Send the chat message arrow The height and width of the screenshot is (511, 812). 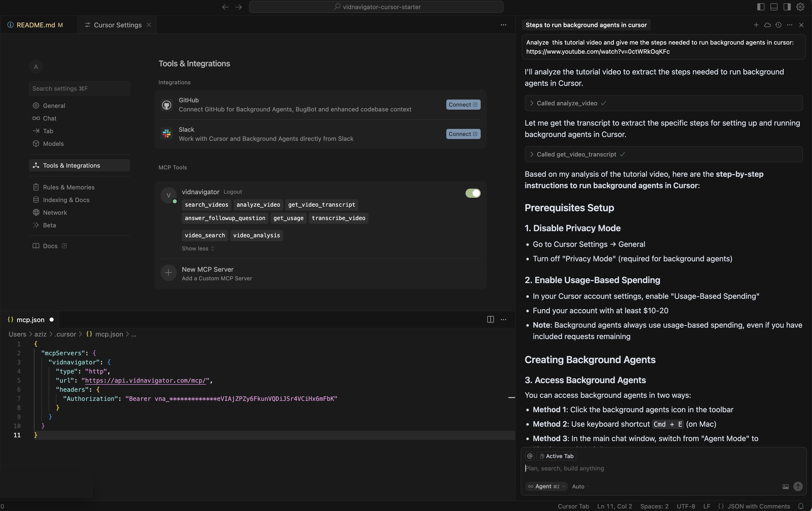[798, 486]
